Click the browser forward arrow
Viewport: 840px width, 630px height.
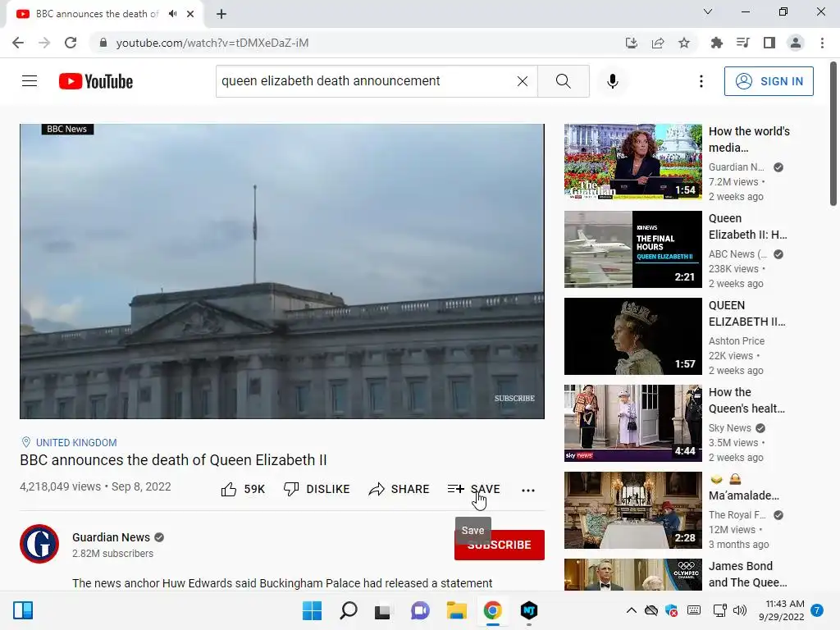44,43
